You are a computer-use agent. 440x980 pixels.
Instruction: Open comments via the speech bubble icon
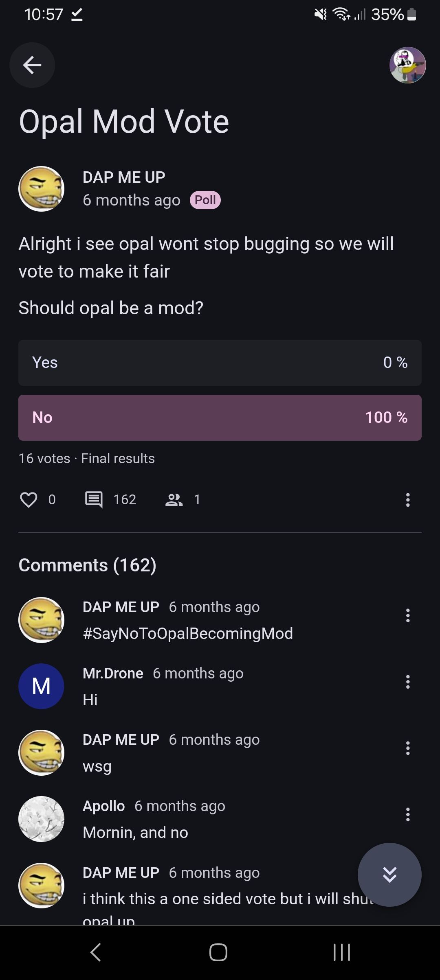coord(94,499)
